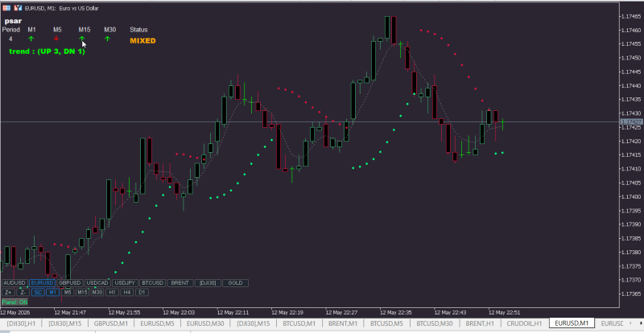The image size is (644, 333).
Task: Switch to the EURUSD,M30 chart tab
Action: (205, 323)
